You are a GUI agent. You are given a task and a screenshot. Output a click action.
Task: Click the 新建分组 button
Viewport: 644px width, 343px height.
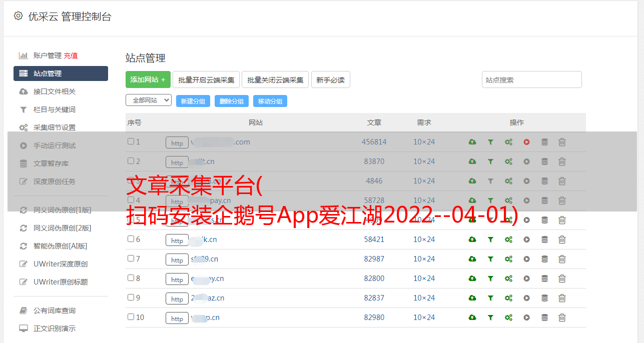pos(193,101)
